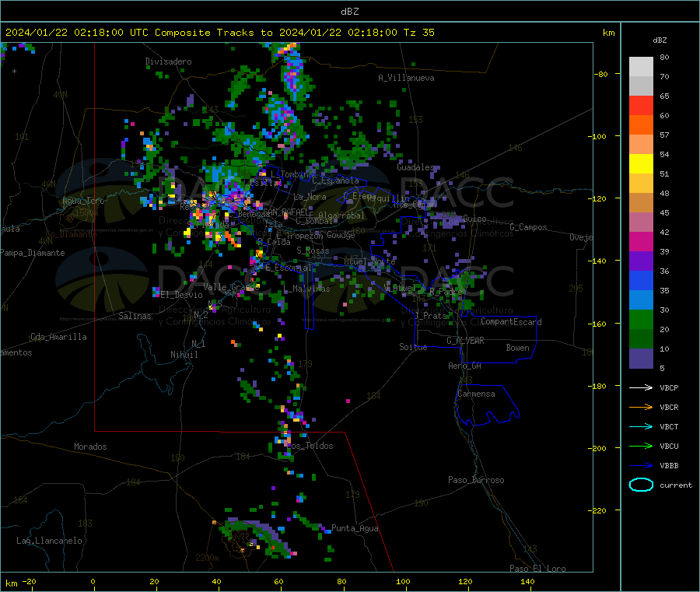
Task: Click the '80' tick on horizontal km axis
Action: (341, 581)
